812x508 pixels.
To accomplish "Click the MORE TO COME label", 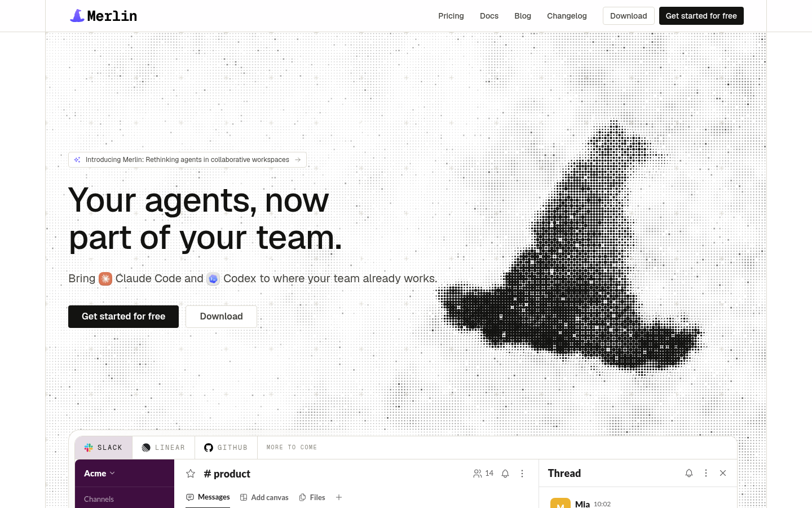I will click(x=292, y=448).
